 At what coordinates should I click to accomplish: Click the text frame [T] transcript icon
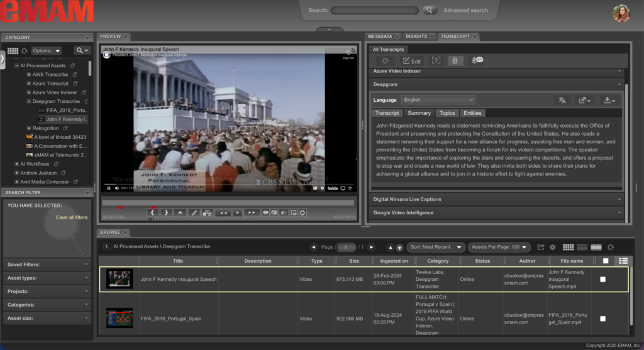tap(436, 61)
